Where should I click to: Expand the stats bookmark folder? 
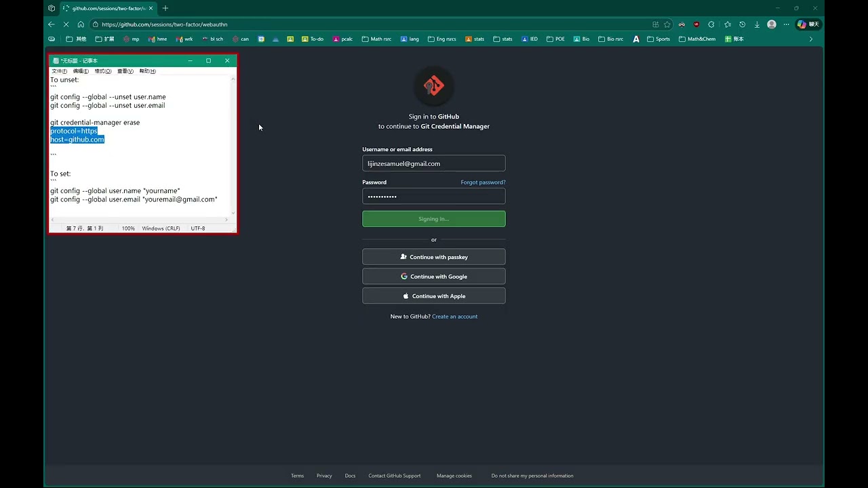(x=502, y=39)
